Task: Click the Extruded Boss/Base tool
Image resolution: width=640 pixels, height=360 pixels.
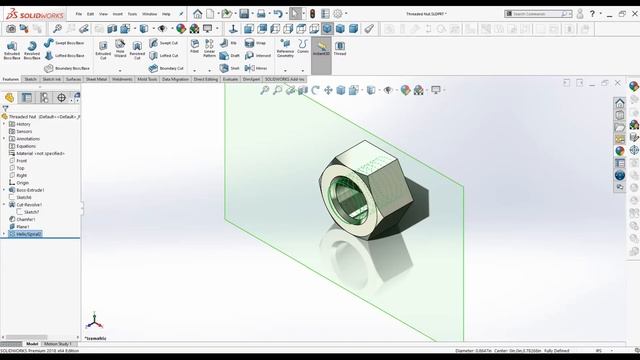Action: pyautogui.click(x=12, y=50)
